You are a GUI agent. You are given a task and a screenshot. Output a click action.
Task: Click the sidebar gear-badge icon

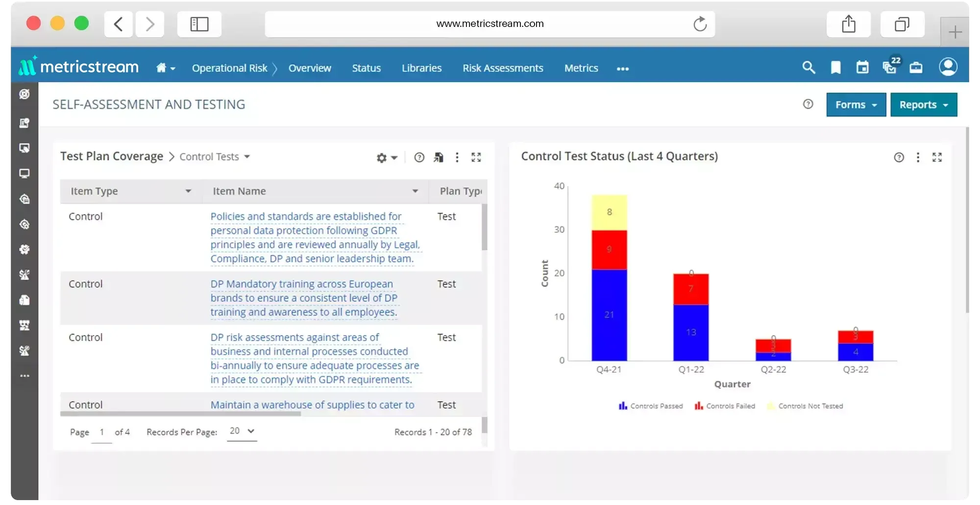point(24,249)
